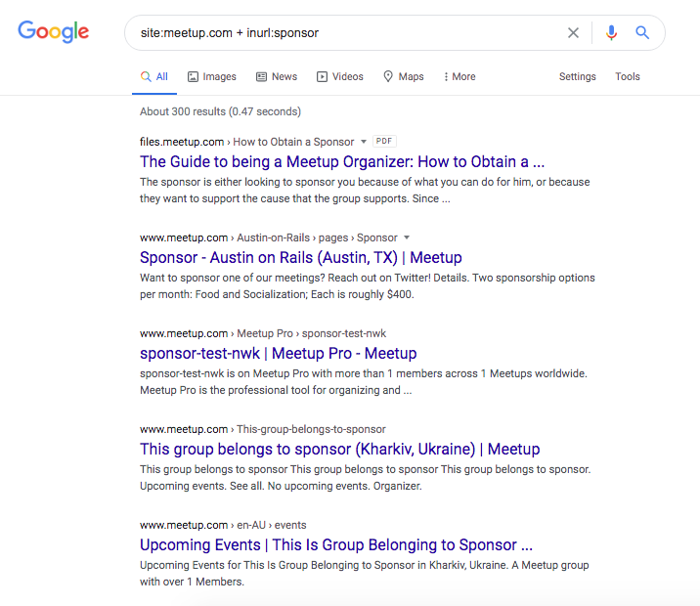The image size is (700, 606).
Task: Open the Maps tab
Action: (x=404, y=77)
